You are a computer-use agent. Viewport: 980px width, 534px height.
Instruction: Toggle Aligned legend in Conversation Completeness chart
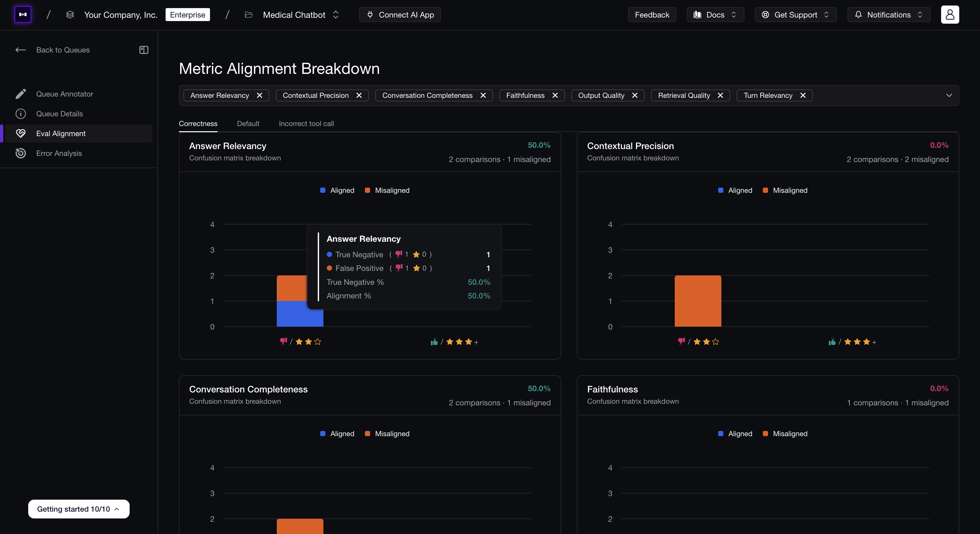337,434
